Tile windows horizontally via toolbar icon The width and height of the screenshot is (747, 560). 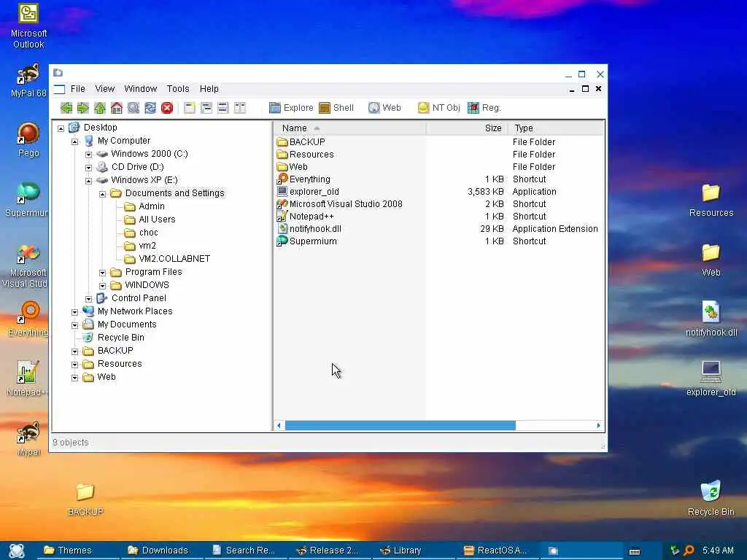point(223,108)
